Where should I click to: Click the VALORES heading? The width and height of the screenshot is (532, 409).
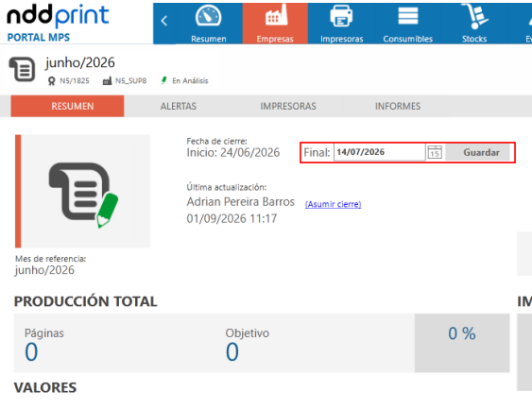[x=45, y=387]
